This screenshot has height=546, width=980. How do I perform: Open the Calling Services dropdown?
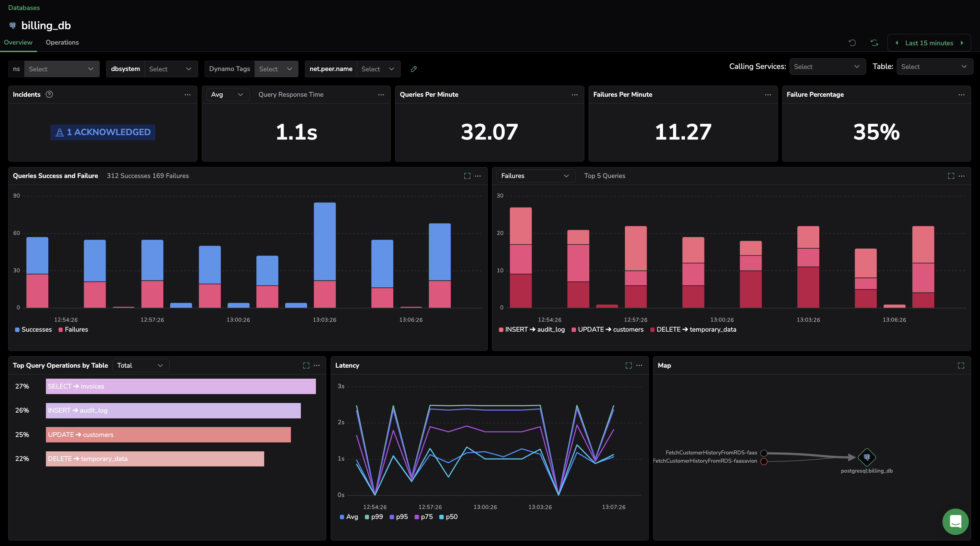pyautogui.click(x=828, y=67)
